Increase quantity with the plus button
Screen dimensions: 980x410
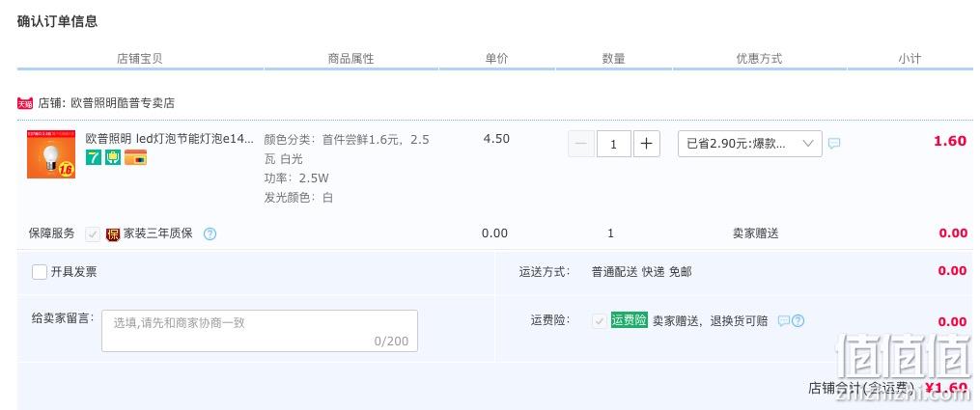(x=646, y=144)
